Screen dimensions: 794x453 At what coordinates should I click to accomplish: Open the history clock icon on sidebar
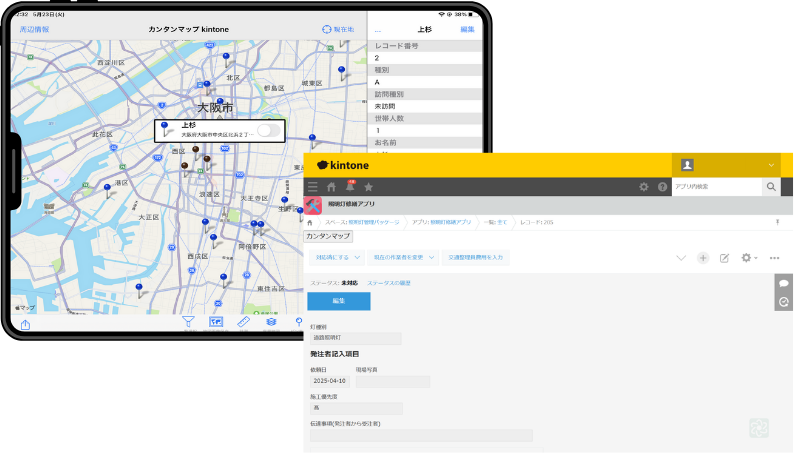click(x=784, y=302)
